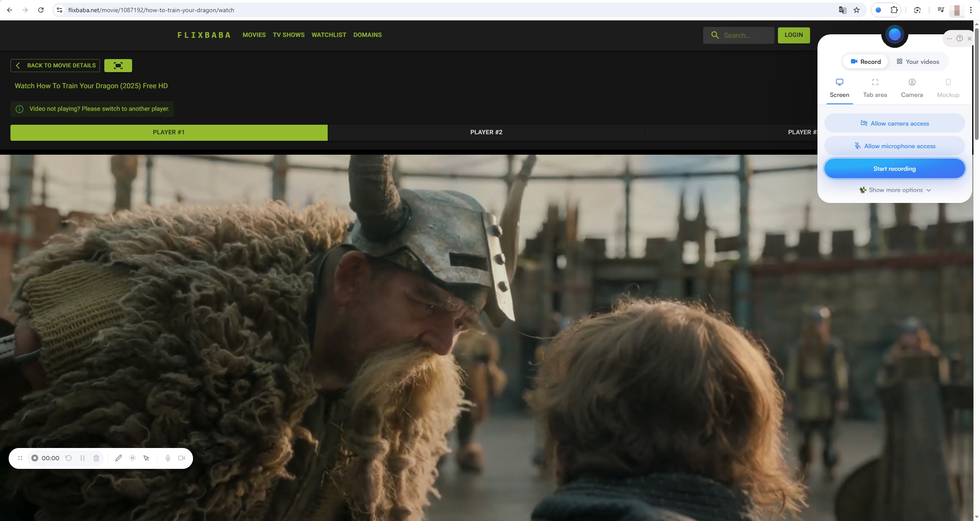Bookmark this page with the star icon
Screen dimensions: 980x521
click(857, 10)
